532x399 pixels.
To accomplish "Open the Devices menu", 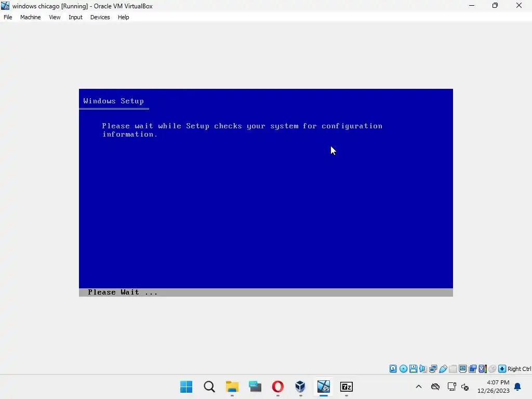I will click(x=100, y=17).
